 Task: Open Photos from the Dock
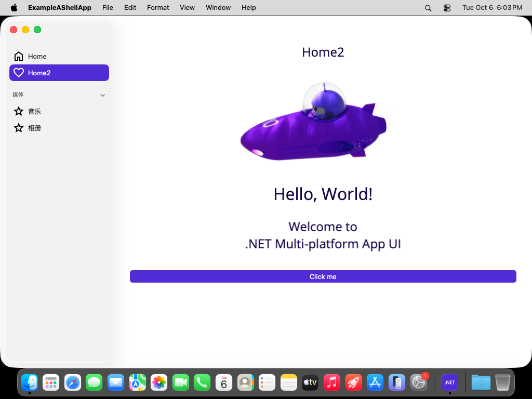[159, 382]
